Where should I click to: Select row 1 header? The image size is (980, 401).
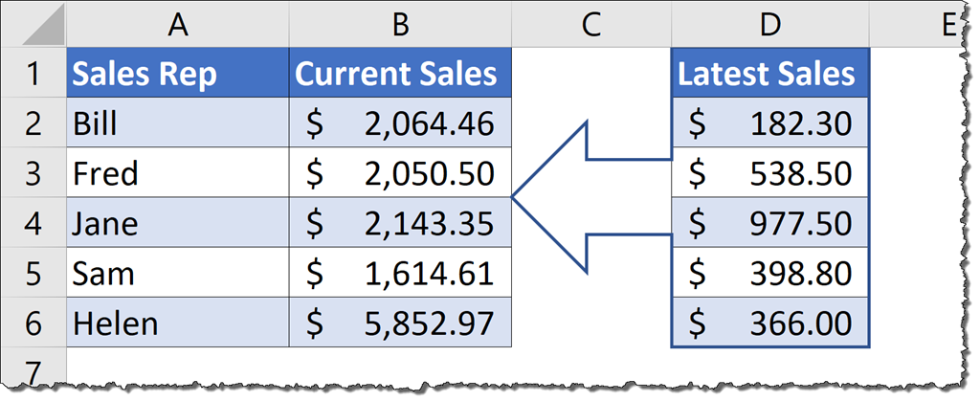pos(33,74)
